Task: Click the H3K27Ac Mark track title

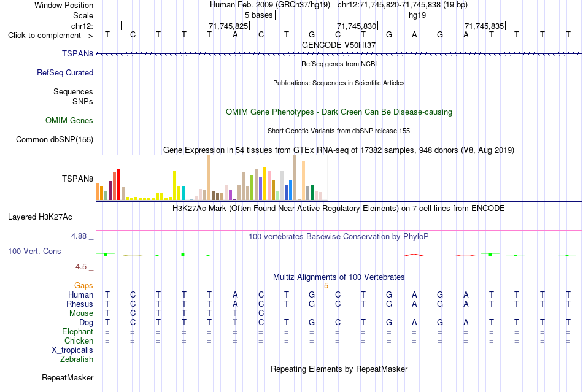Action: click(x=339, y=208)
